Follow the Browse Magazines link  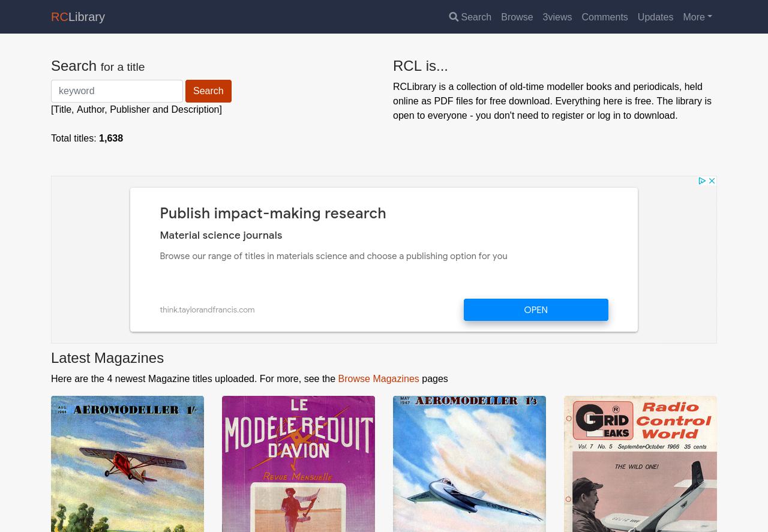tap(378, 378)
